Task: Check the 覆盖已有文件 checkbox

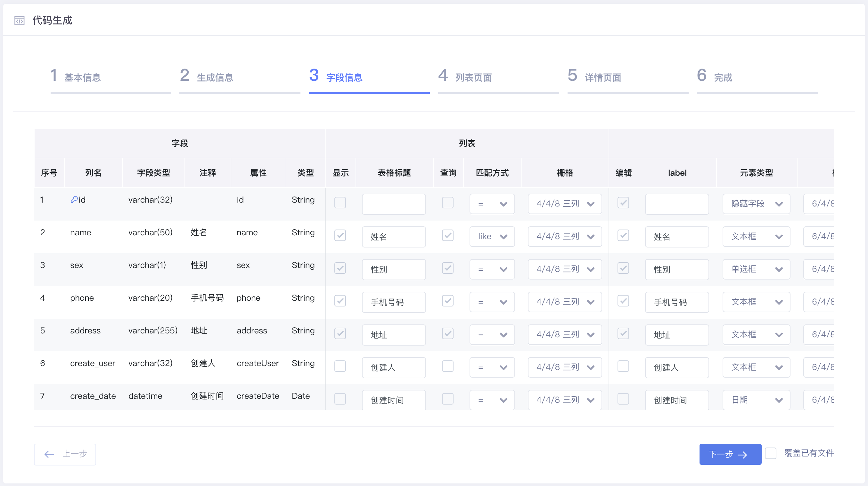Action: tap(770, 453)
